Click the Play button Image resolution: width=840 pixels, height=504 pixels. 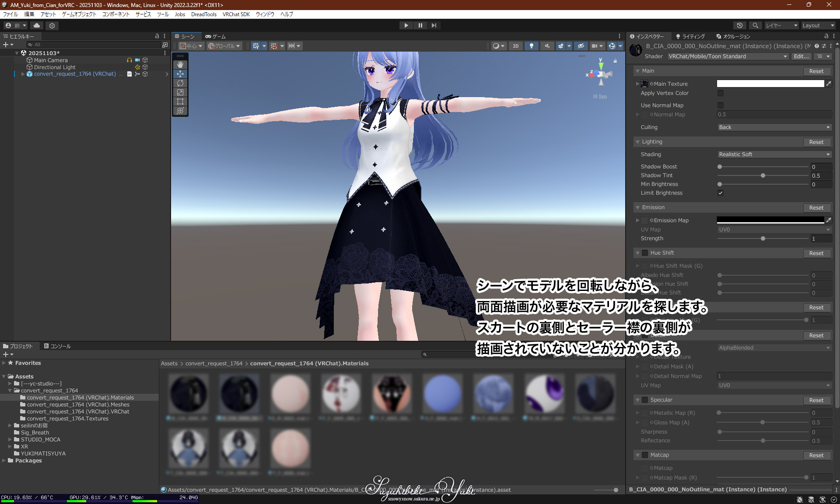(406, 25)
